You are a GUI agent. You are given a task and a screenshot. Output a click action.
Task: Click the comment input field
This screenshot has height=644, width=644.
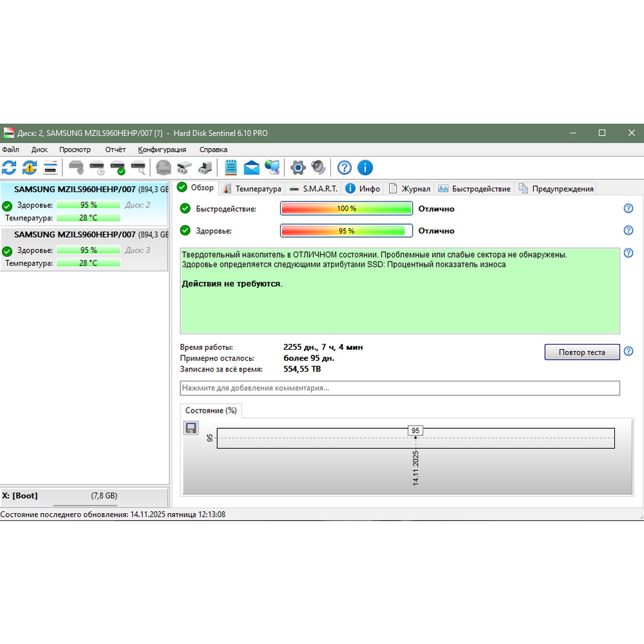pyautogui.click(x=399, y=388)
